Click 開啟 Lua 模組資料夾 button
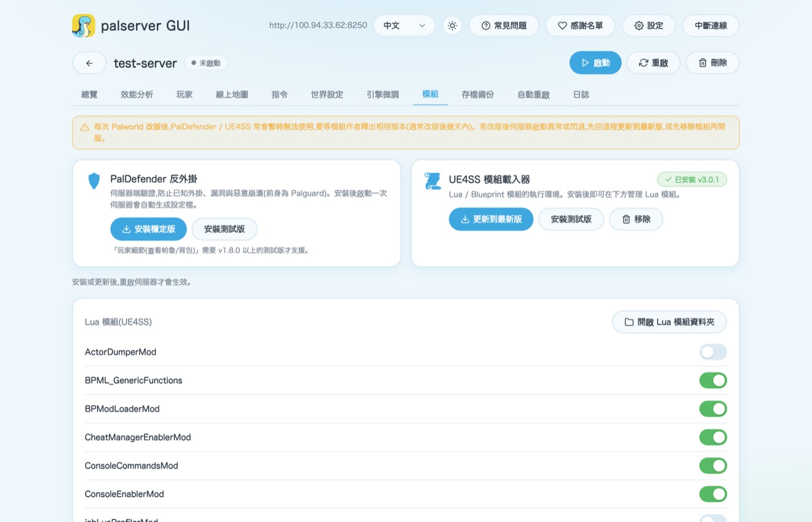Image resolution: width=812 pixels, height=522 pixels. [669, 322]
